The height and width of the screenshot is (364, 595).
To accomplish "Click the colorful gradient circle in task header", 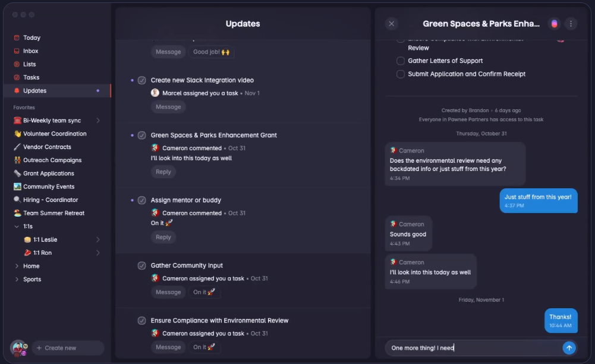I will tap(554, 24).
